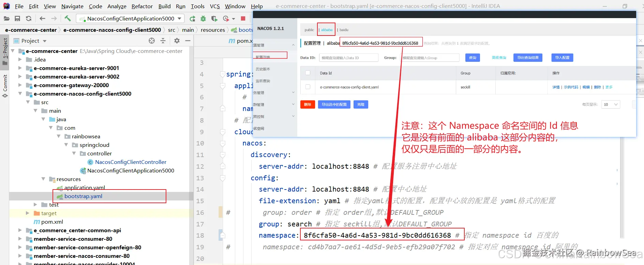Click the Data ID search input field
This screenshot has width=644, height=265.
[349, 58]
